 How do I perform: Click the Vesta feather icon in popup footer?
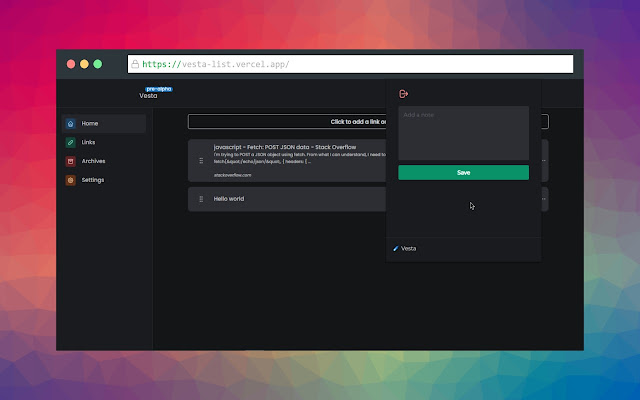point(396,249)
